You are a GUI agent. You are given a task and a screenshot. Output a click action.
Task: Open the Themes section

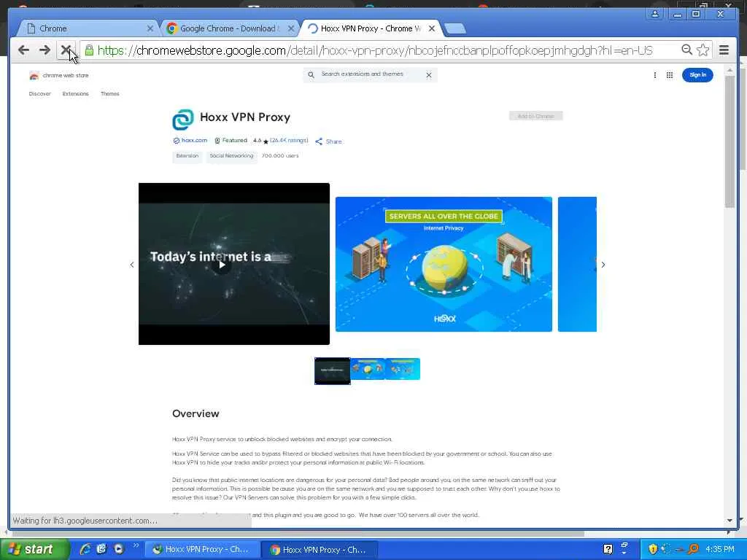pyautogui.click(x=109, y=94)
